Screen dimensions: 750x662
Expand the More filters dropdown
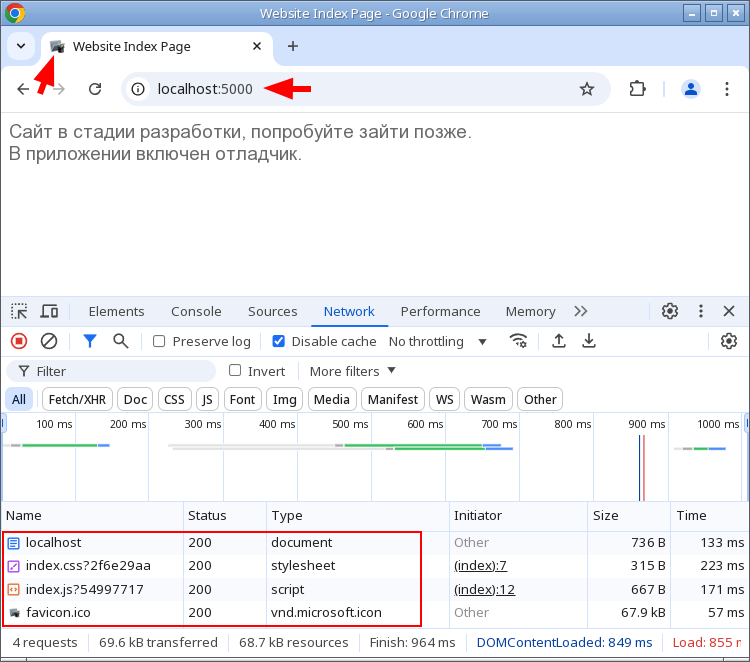tap(353, 371)
